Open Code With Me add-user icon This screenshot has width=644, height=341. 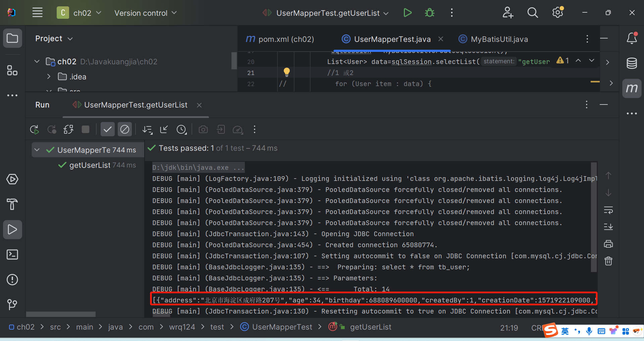(x=508, y=13)
